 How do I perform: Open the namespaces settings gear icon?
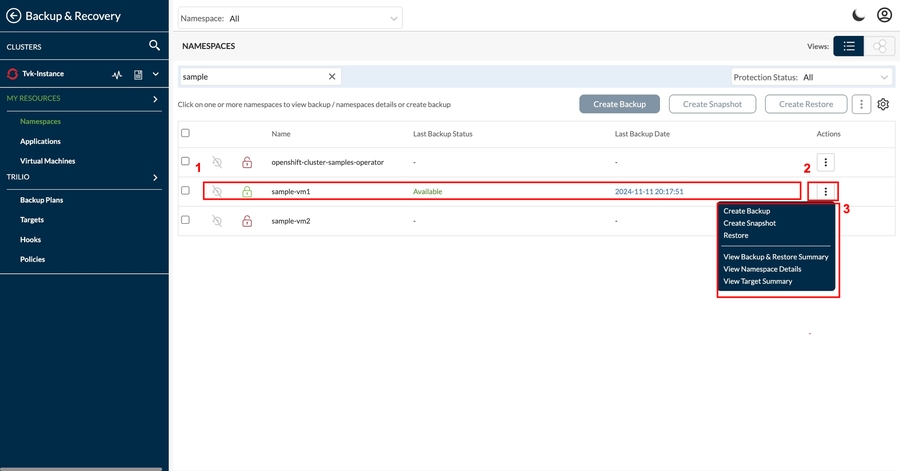[883, 104]
